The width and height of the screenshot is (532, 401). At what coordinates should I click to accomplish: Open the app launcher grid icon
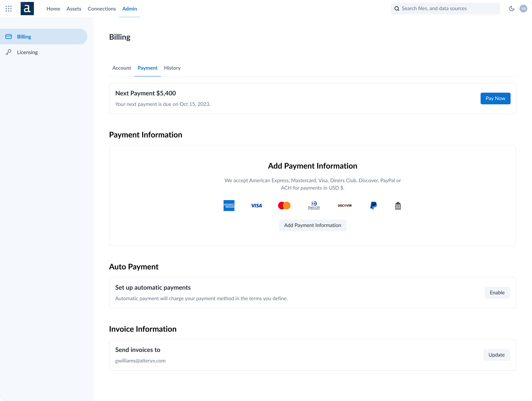click(9, 9)
